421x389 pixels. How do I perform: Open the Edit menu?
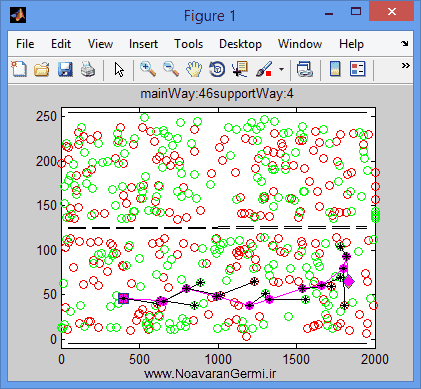pos(61,44)
